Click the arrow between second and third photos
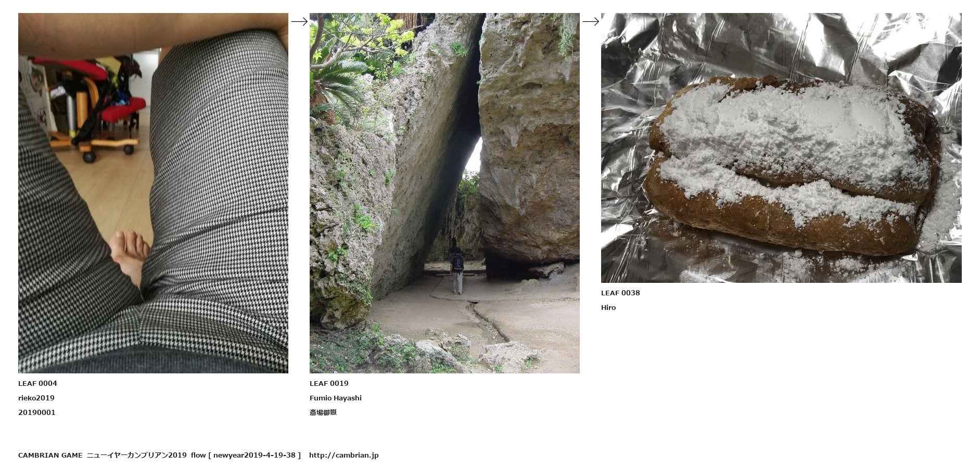Image resolution: width=980 pixels, height=468 pixels. (x=590, y=21)
